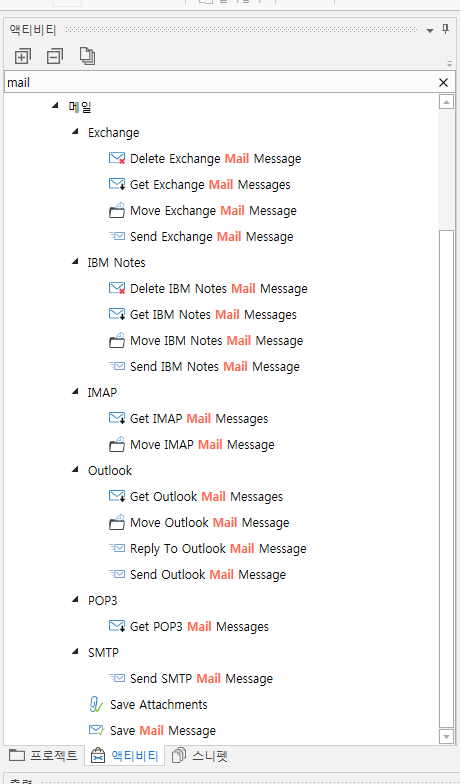Image resolution: width=460 pixels, height=784 pixels.
Task: Select the Send IBM Notes Mail Message label
Action: coord(214,367)
